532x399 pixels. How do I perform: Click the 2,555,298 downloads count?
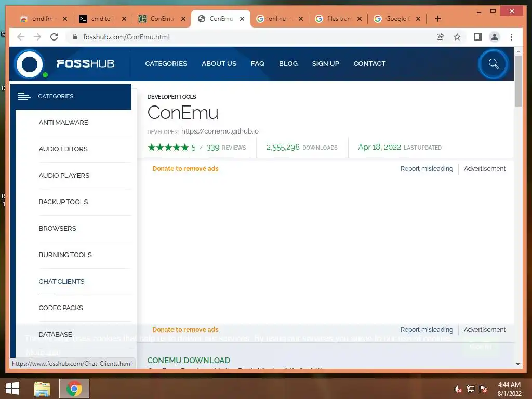point(283,147)
